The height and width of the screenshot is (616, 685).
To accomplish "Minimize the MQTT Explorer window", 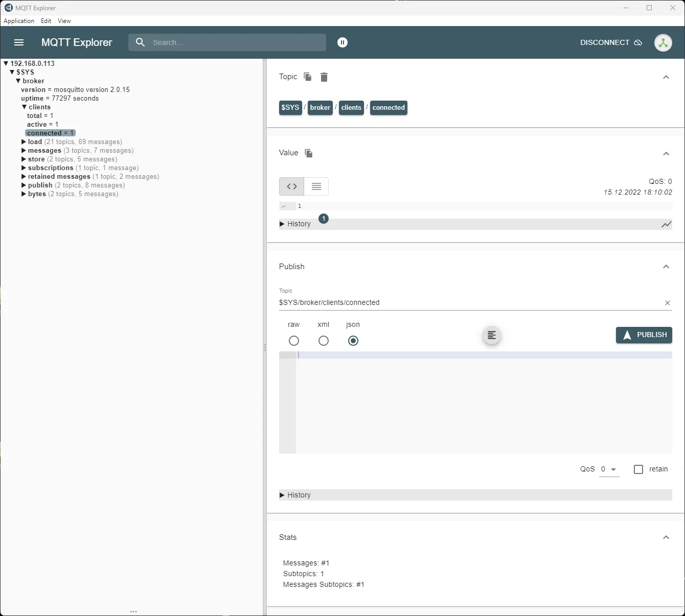I will (626, 8).
